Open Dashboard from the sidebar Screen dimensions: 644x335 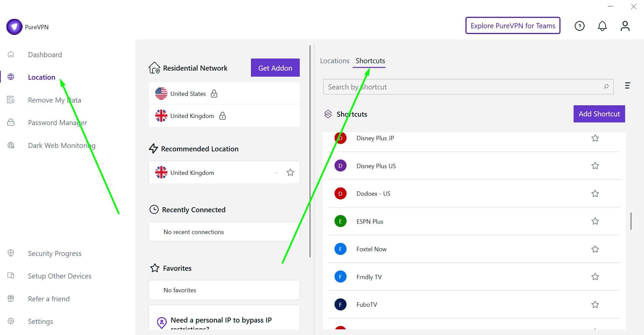tap(45, 54)
